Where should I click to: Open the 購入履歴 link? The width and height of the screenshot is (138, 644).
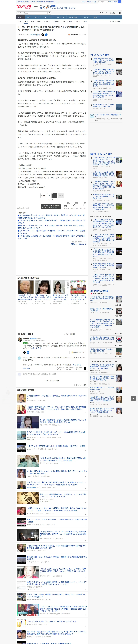(x=112, y=13)
